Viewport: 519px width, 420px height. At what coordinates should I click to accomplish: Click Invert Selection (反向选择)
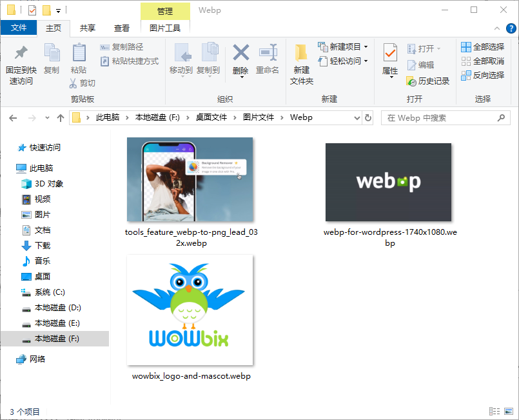pyautogui.click(x=483, y=75)
